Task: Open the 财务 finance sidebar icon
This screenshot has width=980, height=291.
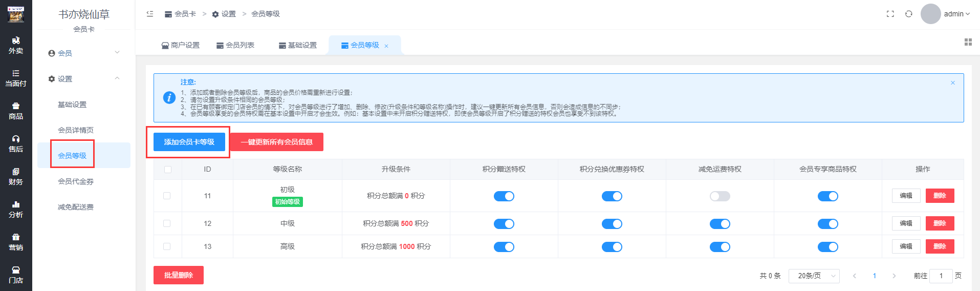Action: [16, 176]
